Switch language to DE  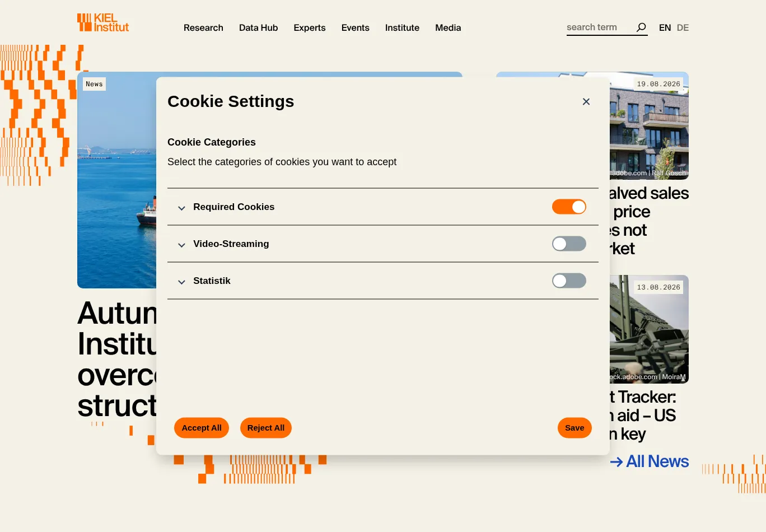click(x=683, y=27)
